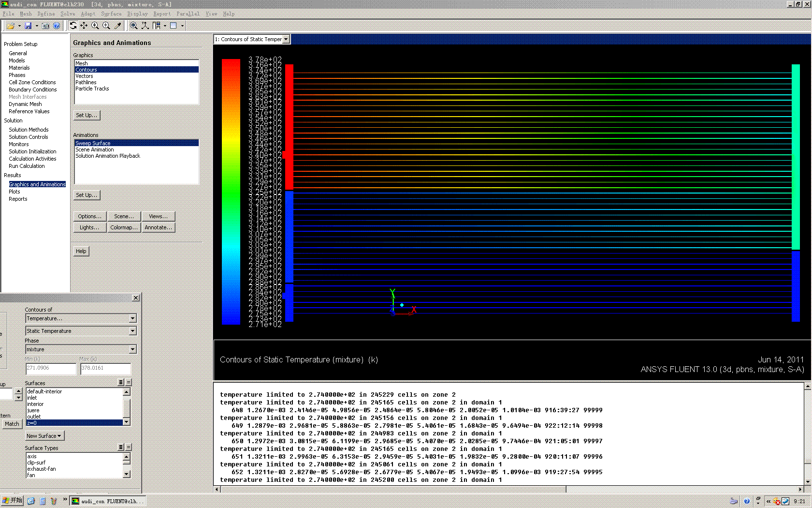Screen dimensions: 812x508
Task: Click the Open file folder icon
Action: [x=10, y=26]
